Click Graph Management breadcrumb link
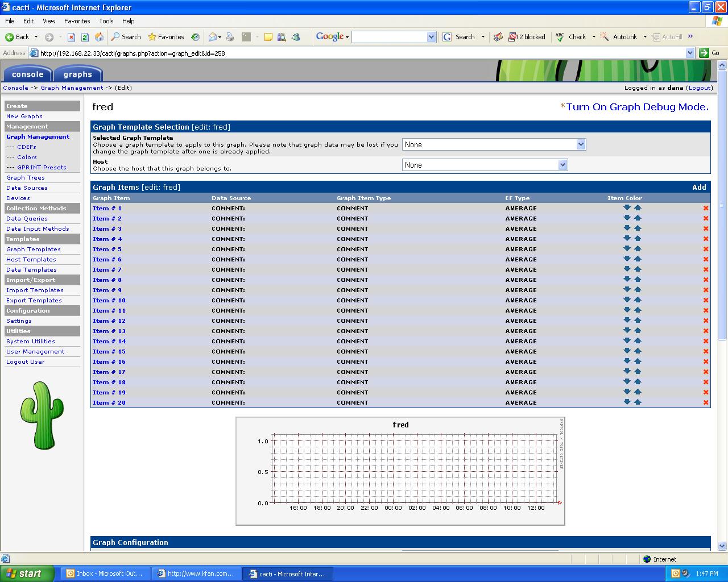This screenshot has height=582, width=728. [72, 88]
